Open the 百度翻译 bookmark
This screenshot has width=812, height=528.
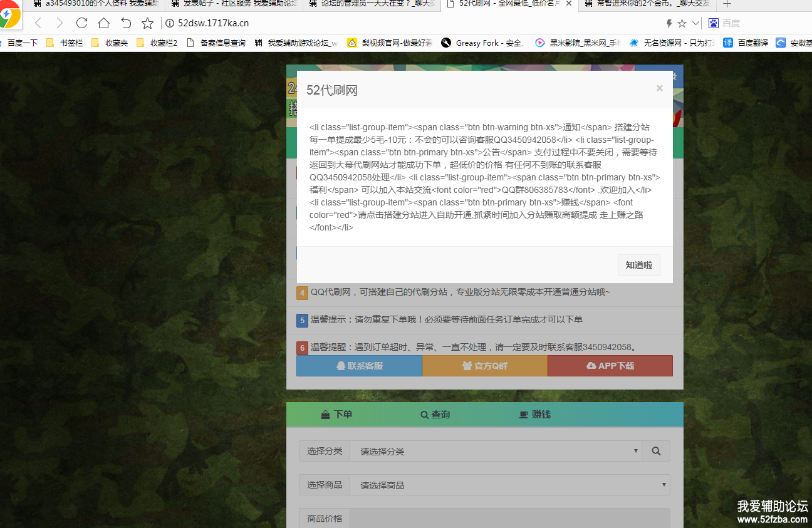[746, 43]
